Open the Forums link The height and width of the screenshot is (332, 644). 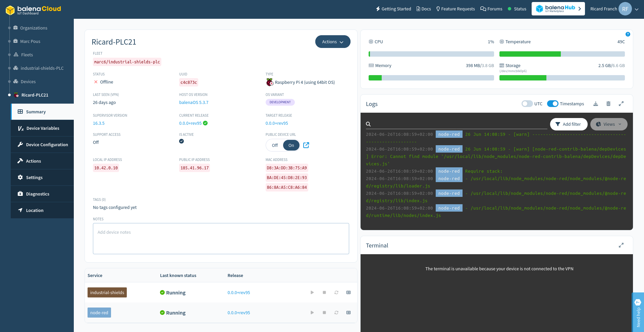491,9
